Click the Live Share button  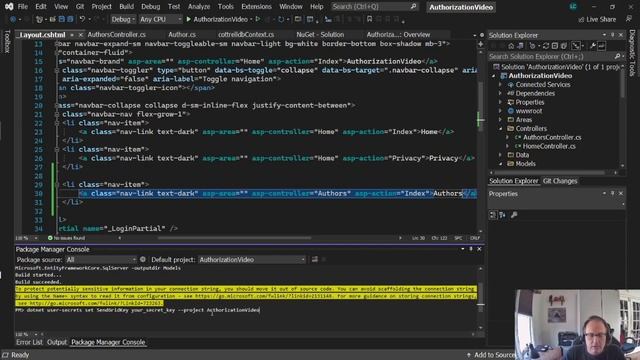[597, 19]
